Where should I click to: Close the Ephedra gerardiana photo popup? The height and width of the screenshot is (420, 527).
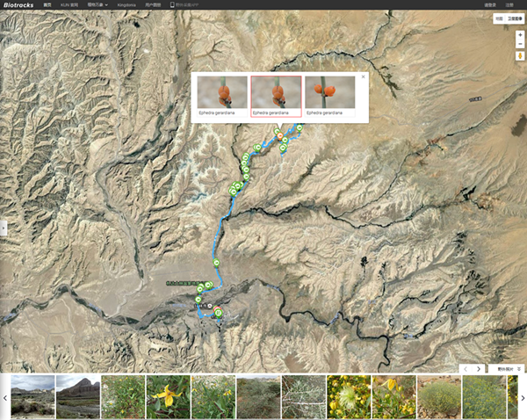(363, 76)
